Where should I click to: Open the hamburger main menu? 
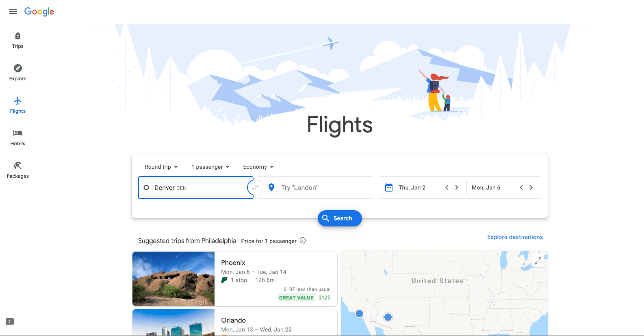pos(13,11)
